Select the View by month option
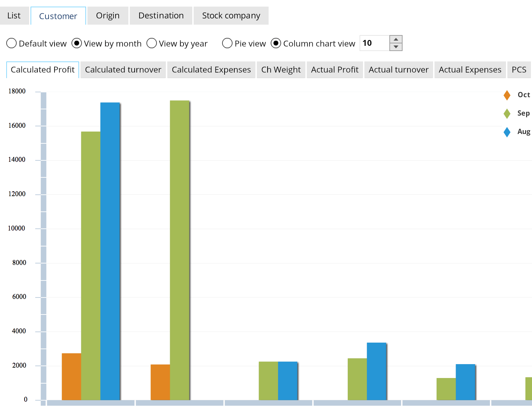This screenshot has height=411, width=532. point(76,43)
